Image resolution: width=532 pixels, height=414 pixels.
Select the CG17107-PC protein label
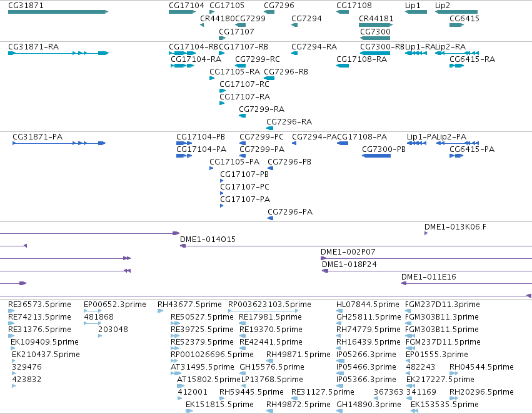click(x=244, y=186)
